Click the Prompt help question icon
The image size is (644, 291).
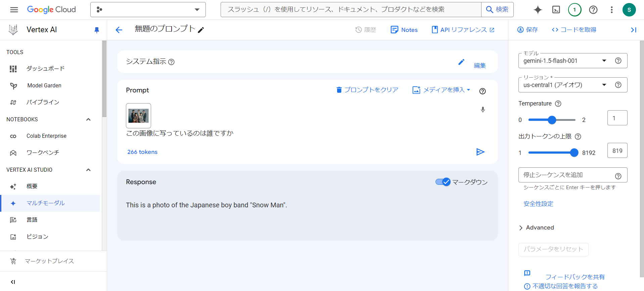[482, 91]
